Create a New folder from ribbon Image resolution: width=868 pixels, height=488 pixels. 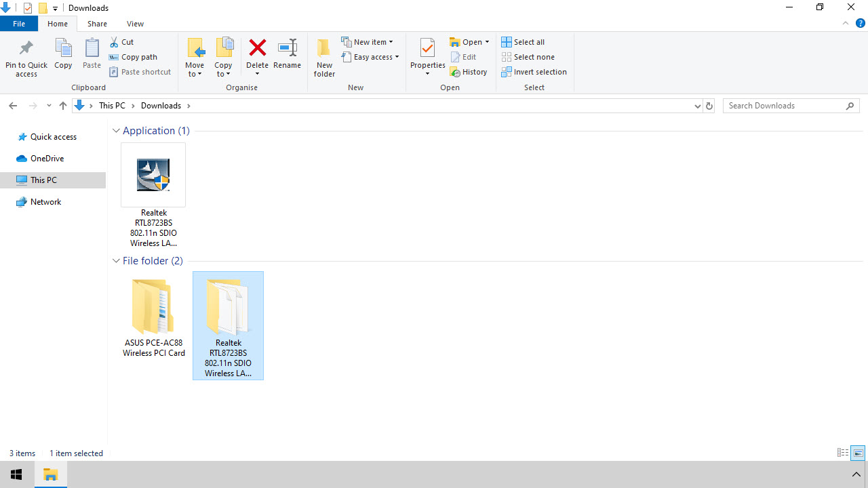pos(324,57)
